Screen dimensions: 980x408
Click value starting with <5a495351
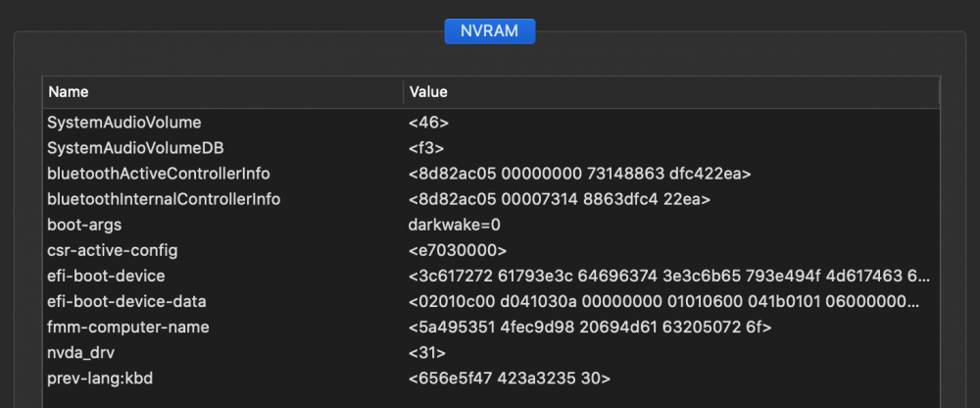click(590, 328)
